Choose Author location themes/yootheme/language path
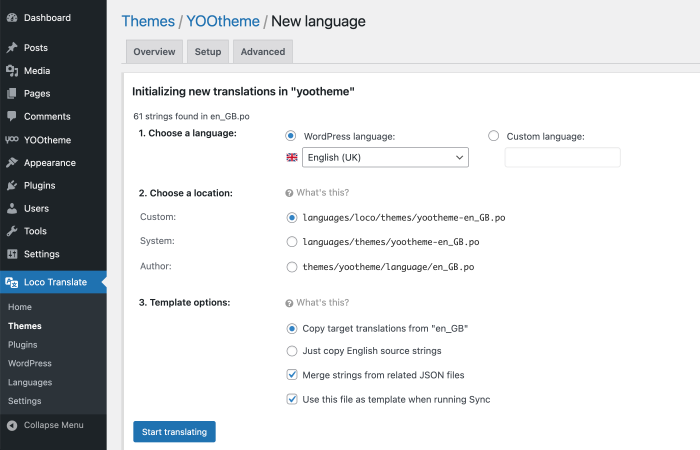This screenshot has height=450, width=700. [x=292, y=267]
